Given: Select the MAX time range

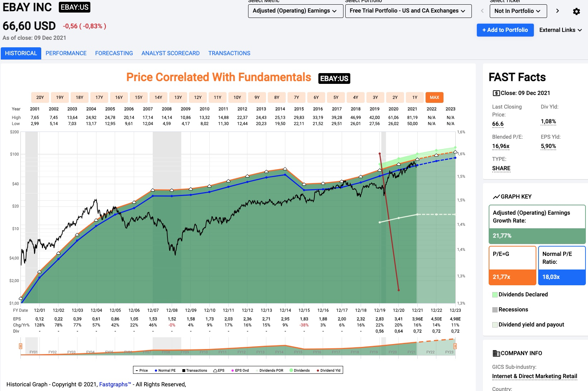Looking at the screenshot, I should 435,97.
